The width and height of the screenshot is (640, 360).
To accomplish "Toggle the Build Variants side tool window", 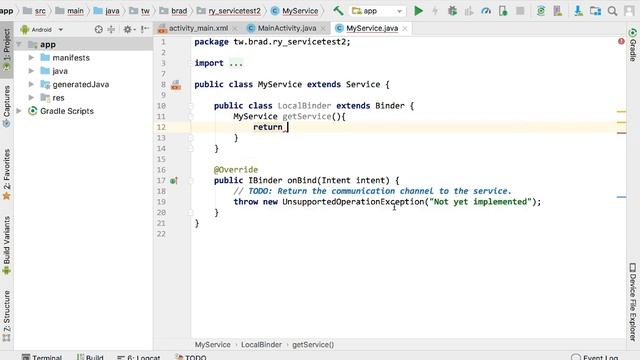I will pyautogui.click(x=7, y=245).
